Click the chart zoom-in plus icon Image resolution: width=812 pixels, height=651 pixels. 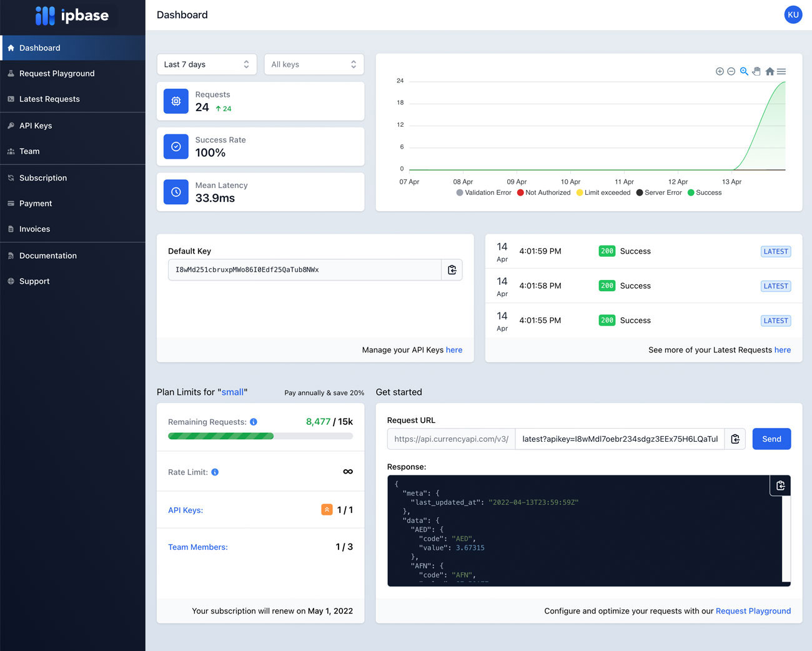click(x=720, y=72)
